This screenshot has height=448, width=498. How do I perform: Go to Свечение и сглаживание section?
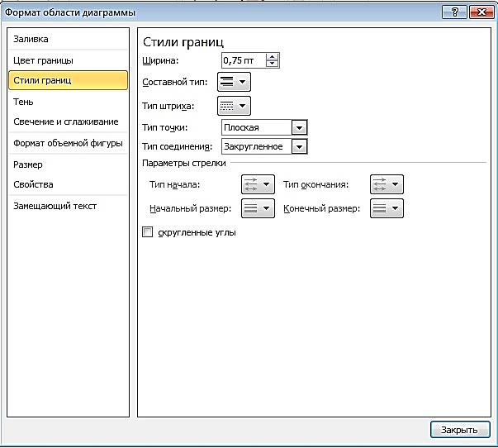(x=68, y=122)
